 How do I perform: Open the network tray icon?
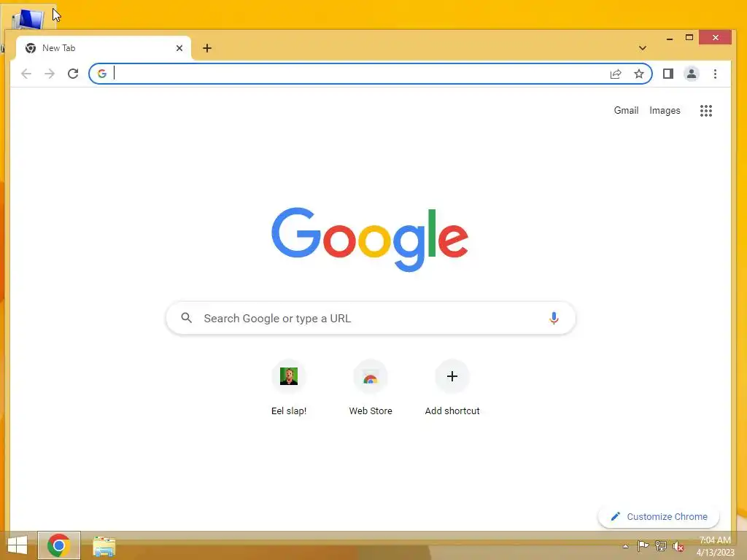[661, 546]
